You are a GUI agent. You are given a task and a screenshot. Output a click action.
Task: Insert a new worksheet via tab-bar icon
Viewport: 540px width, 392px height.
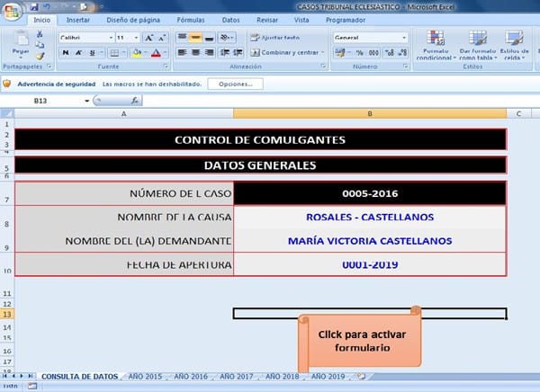tap(361, 377)
